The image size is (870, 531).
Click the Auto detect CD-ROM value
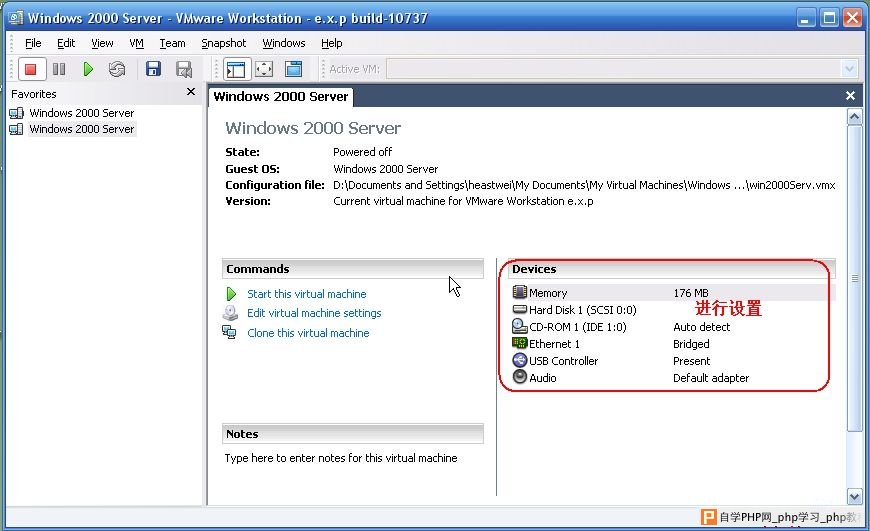click(701, 327)
